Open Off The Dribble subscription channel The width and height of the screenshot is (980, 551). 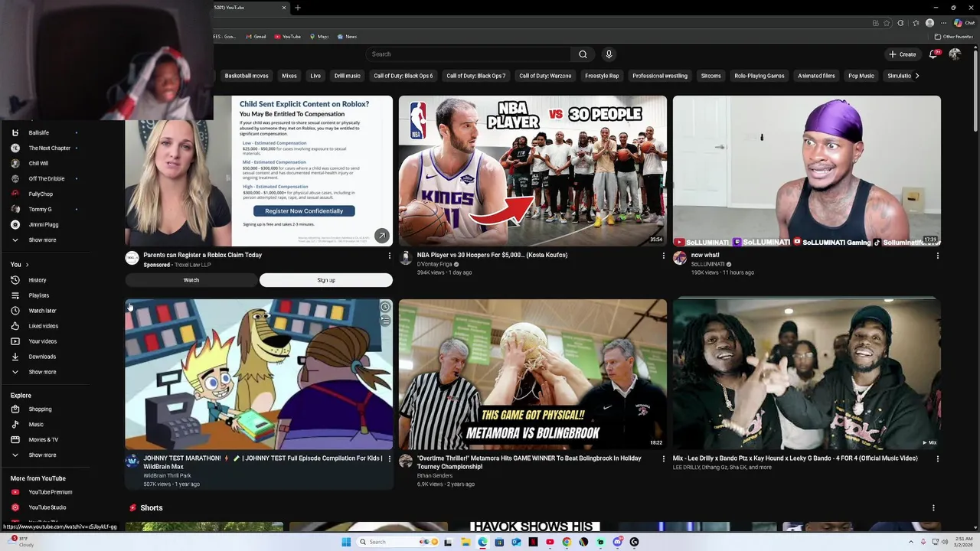point(46,179)
